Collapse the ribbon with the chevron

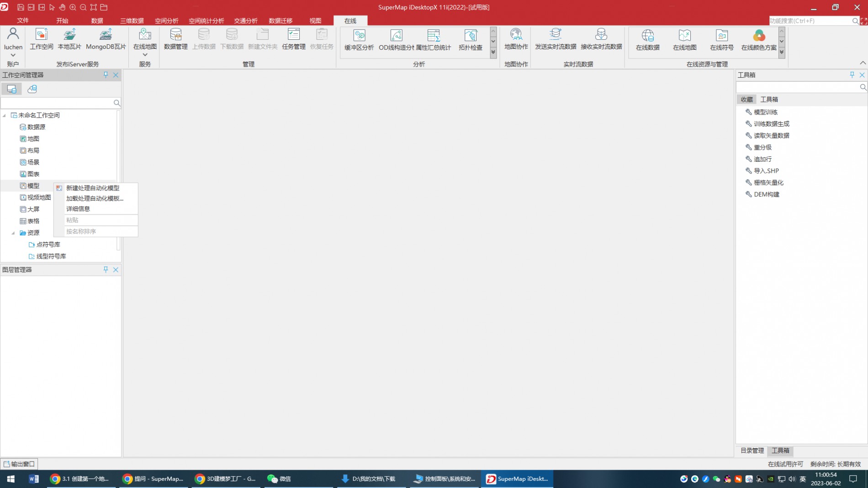[x=863, y=63]
